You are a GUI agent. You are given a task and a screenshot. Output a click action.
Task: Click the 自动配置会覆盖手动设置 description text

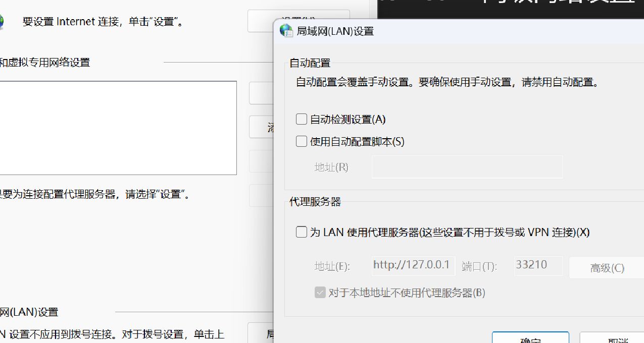coord(448,82)
